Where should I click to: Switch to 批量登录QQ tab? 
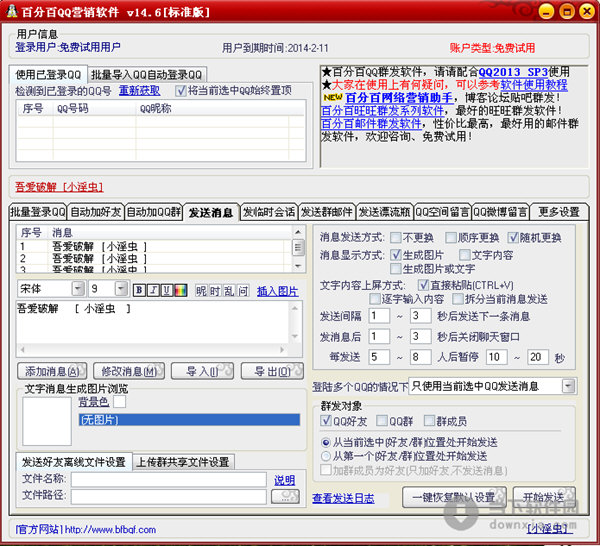(x=38, y=212)
